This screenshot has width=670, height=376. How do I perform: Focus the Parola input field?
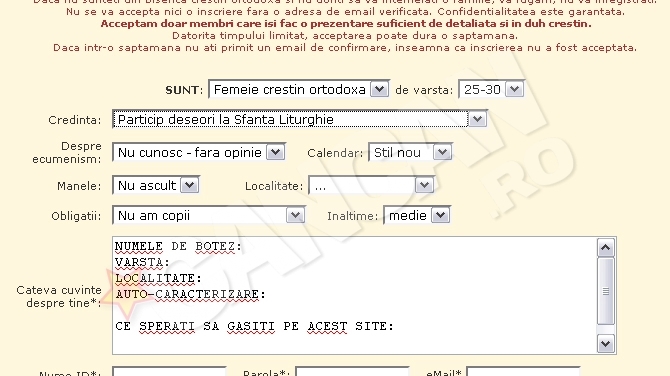[x=352, y=371]
